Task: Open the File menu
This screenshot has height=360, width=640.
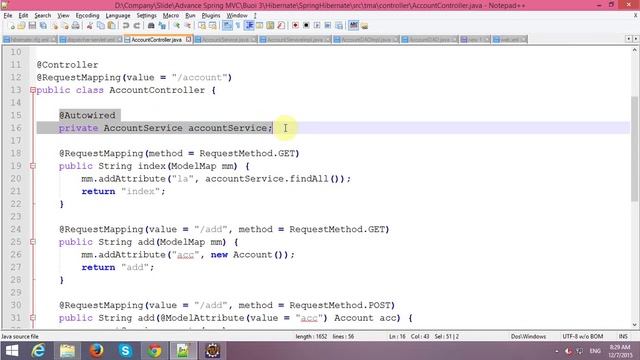Action: (x=8, y=16)
